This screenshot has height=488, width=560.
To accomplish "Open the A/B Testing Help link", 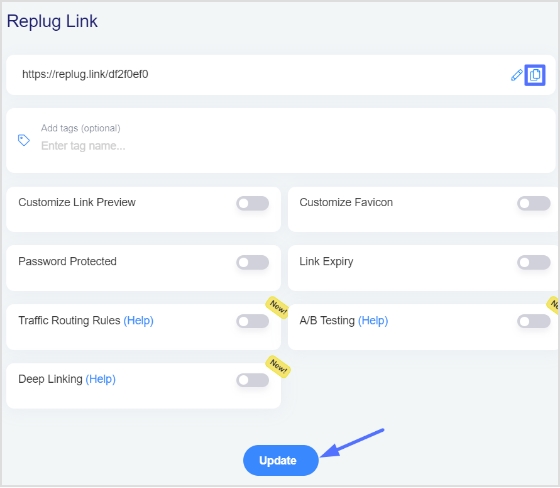I will pyautogui.click(x=373, y=321).
